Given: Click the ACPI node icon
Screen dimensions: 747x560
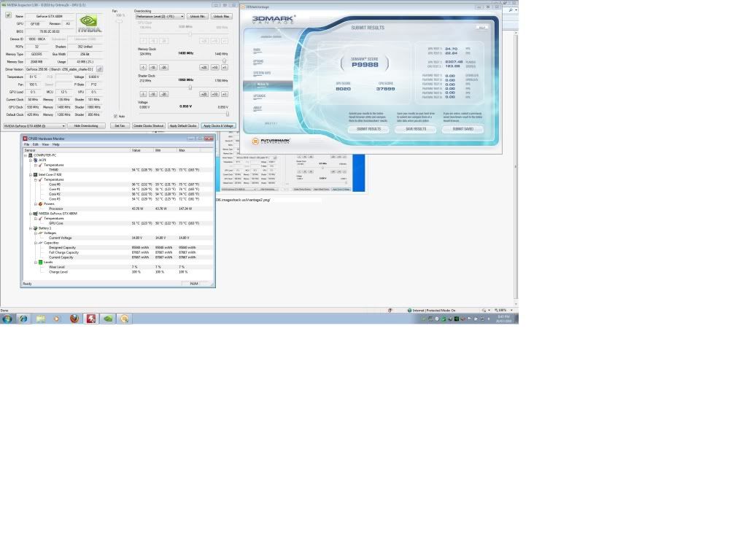Looking at the screenshot, I should coord(35,160).
